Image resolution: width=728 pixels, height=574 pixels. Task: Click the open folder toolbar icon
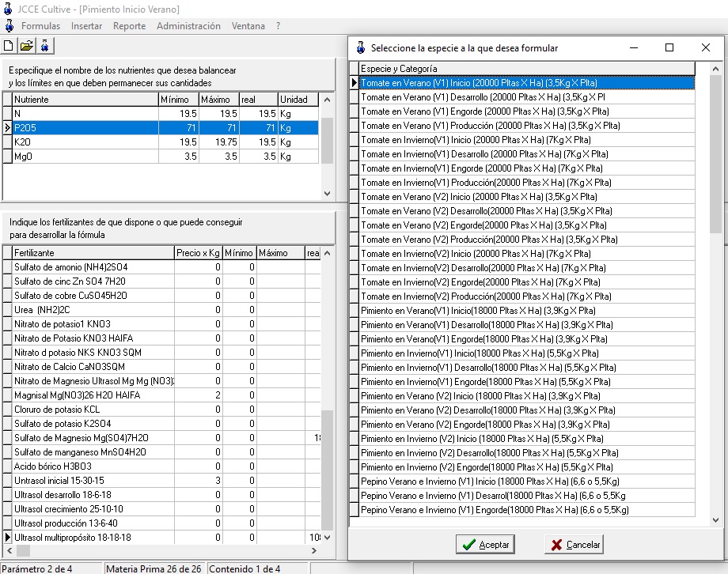click(27, 46)
